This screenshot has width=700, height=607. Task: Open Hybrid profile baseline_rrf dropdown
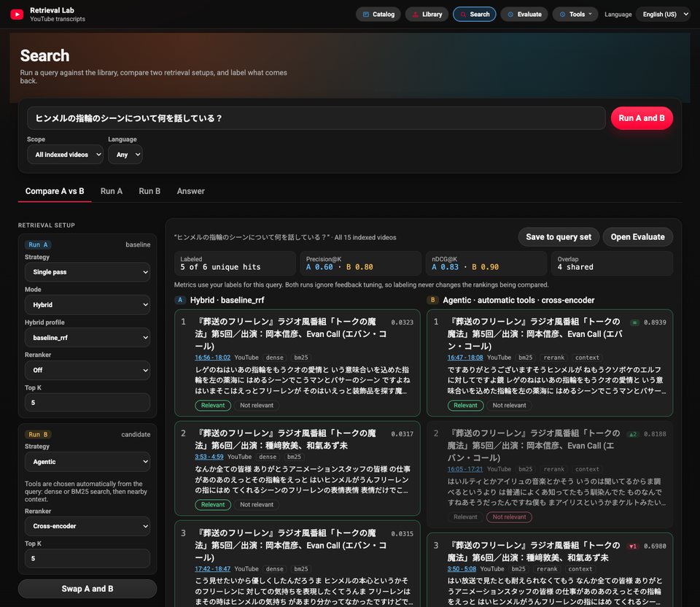(x=87, y=338)
